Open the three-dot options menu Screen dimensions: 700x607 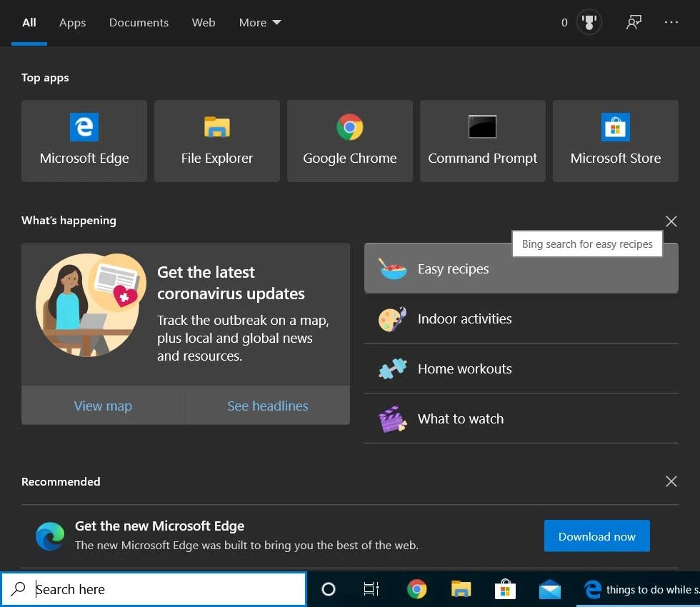pos(671,23)
